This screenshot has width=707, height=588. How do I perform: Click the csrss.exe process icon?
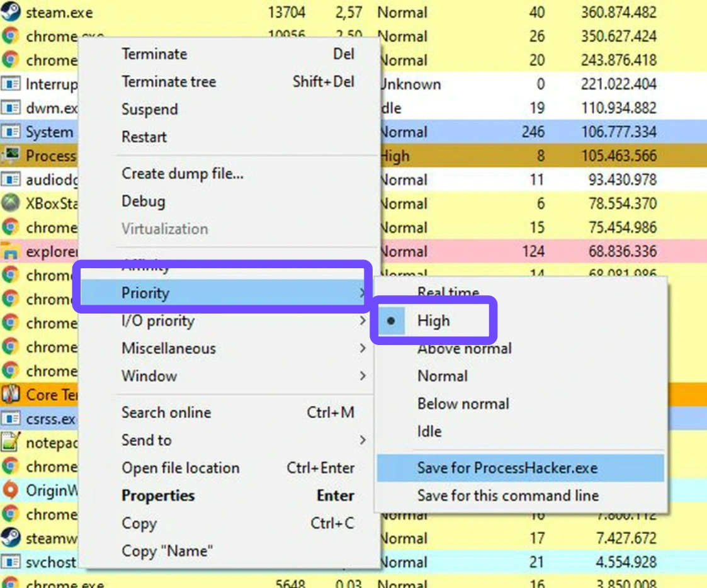coord(10,419)
